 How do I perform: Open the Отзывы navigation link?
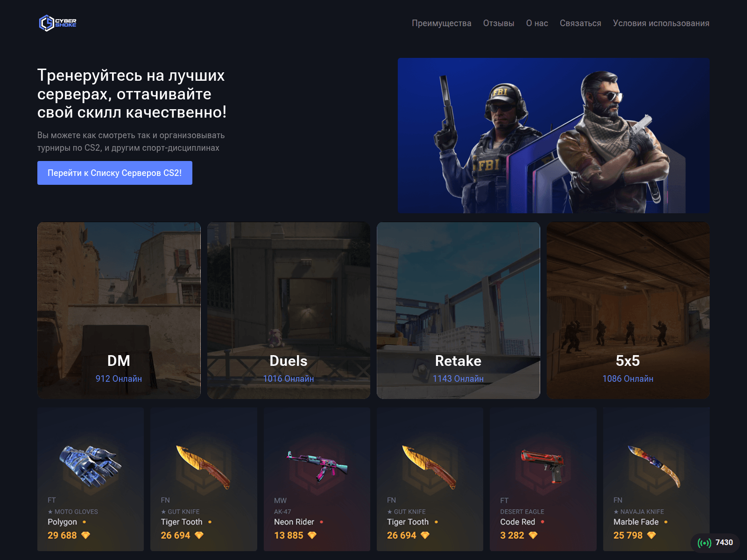(499, 23)
